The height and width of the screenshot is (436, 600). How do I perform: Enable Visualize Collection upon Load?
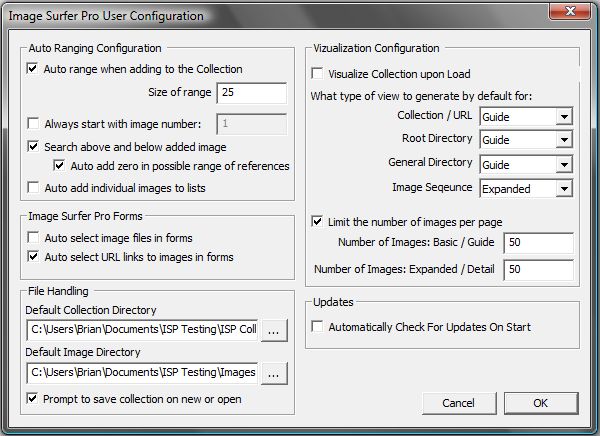tap(317, 73)
